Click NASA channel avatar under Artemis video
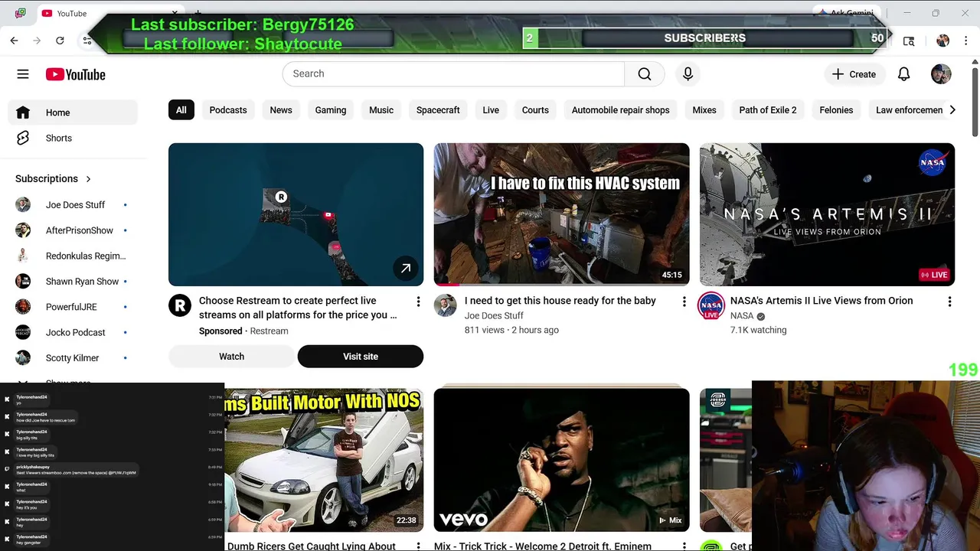This screenshot has width=980, height=551. [711, 305]
